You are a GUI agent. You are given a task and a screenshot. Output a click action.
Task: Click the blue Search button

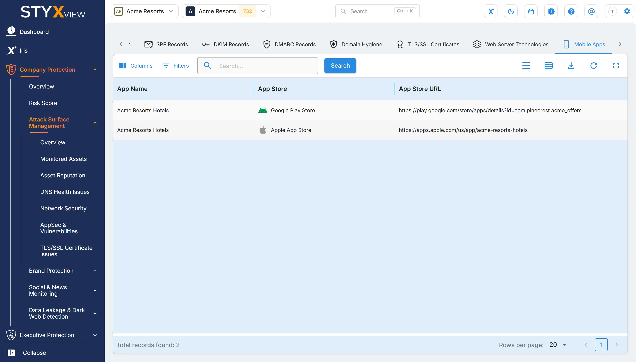340,65
